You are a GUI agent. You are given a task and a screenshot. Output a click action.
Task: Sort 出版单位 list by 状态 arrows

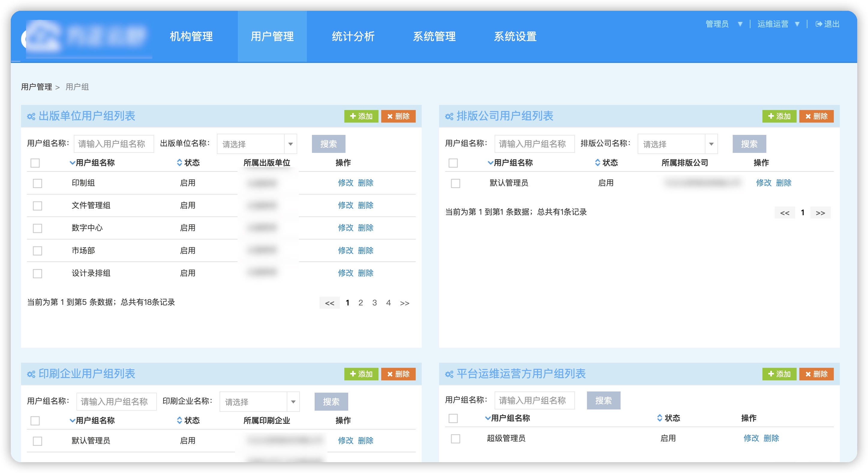point(179,162)
